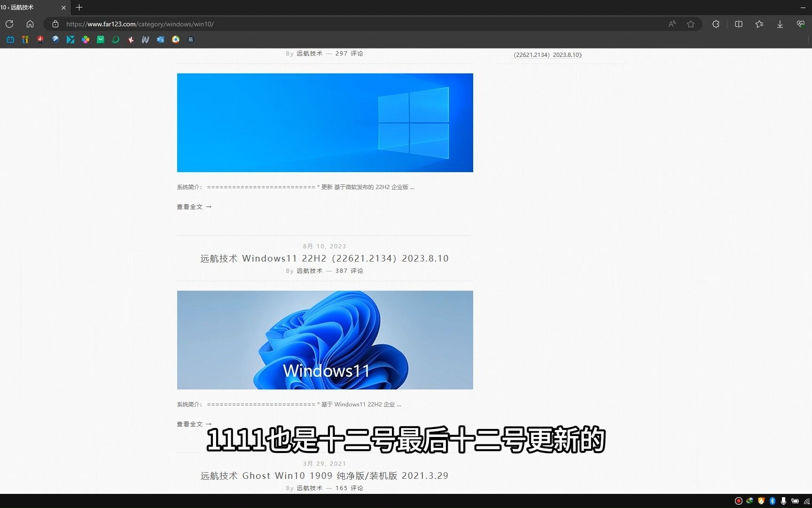Open the Extensions puzzle icon

[x=716, y=24]
